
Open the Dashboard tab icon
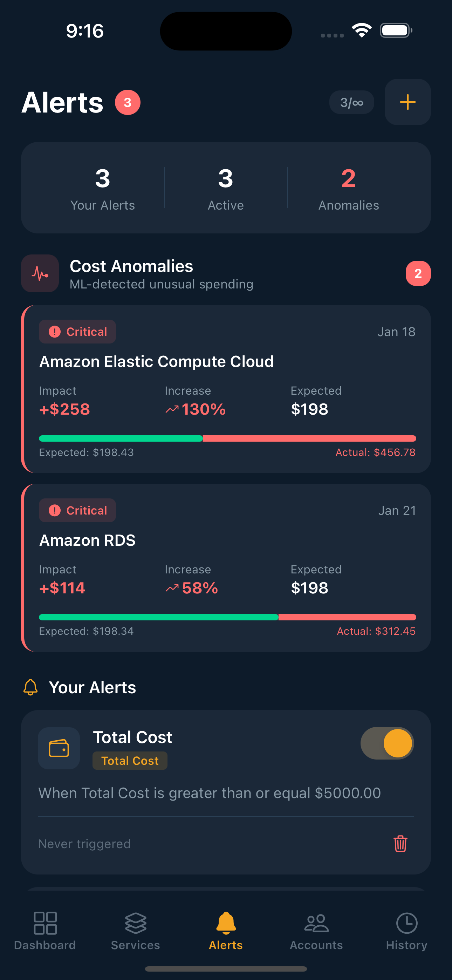tap(45, 924)
